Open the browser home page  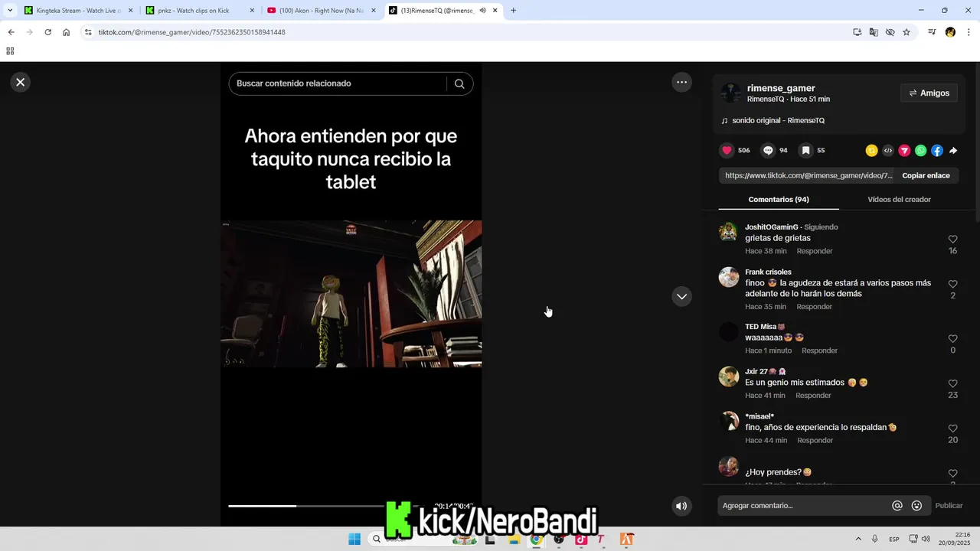[67, 32]
